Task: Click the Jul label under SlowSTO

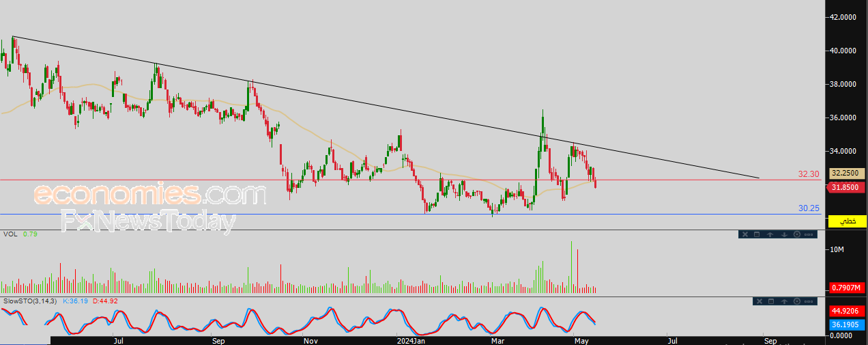Action: click(119, 340)
